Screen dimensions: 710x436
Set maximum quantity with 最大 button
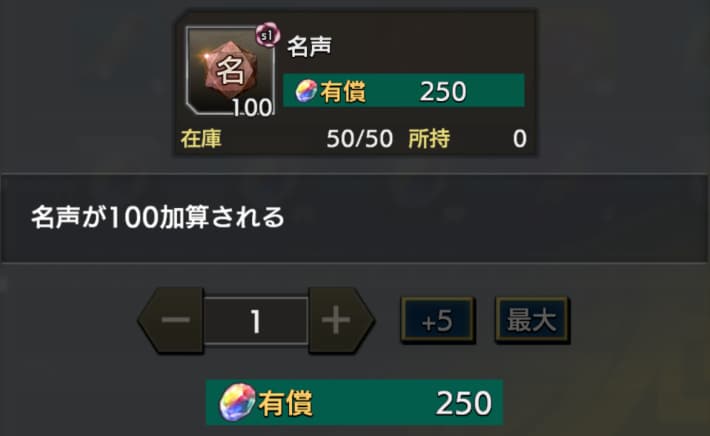pos(532,320)
